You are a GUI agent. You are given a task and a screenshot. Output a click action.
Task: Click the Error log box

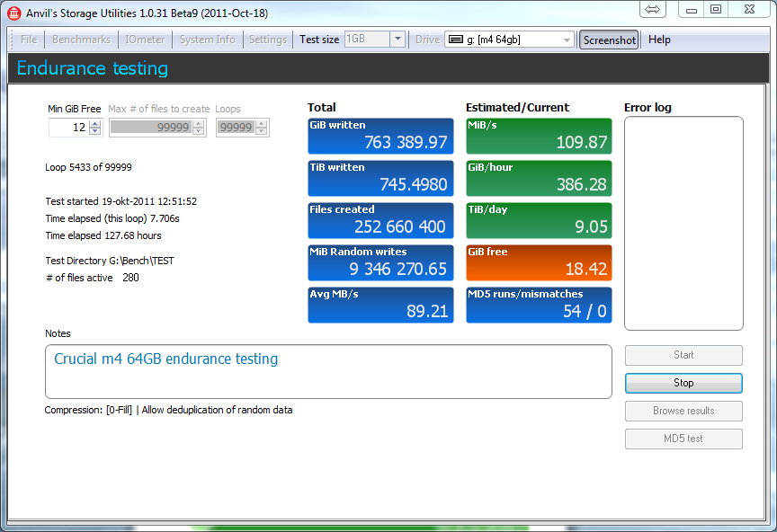click(683, 224)
